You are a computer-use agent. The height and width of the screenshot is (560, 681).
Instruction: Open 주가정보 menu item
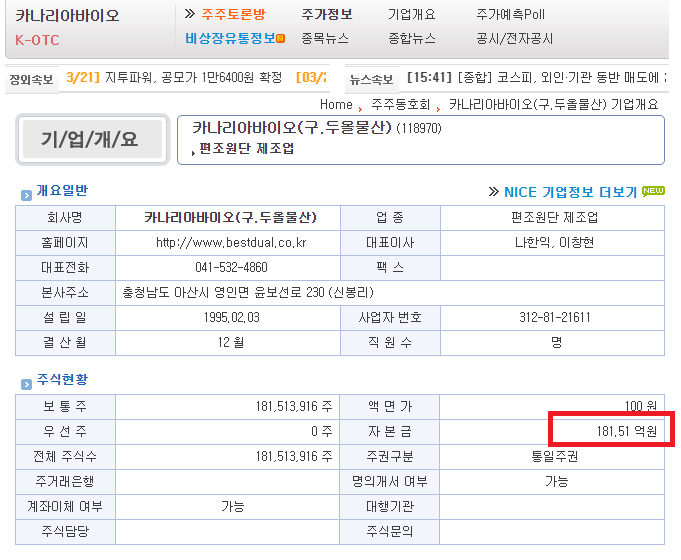tap(327, 15)
